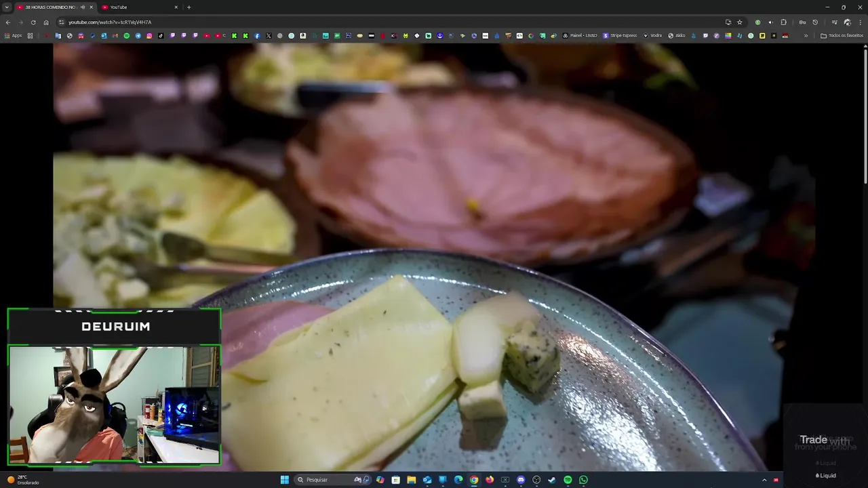Open Microsoft Store from the taskbar

[395, 480]
